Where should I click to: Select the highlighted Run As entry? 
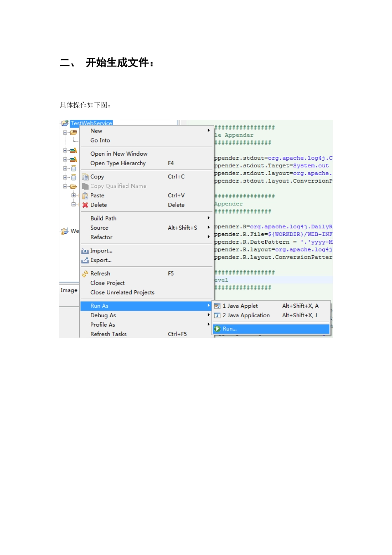pos(146,306)
